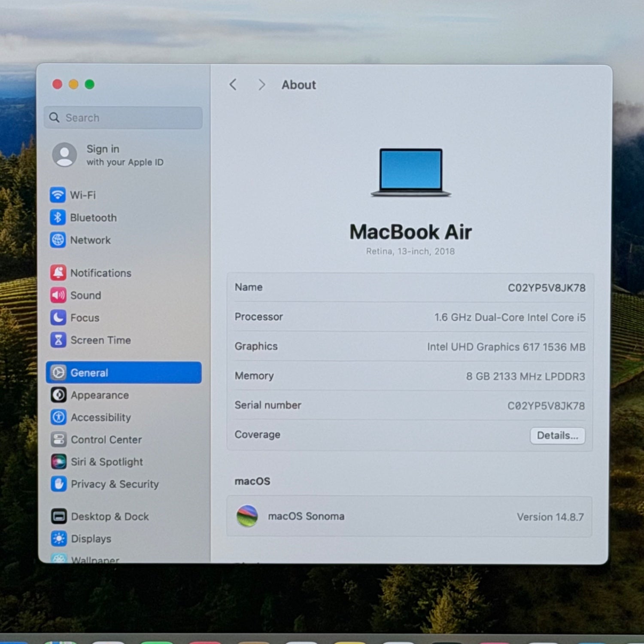Viewport: 644px width, 644px height.
Task: Click the processor value "1.6 GHz Dual-Core Intel Core i5"
Action: pyautogui.click(x=510, y=318)
